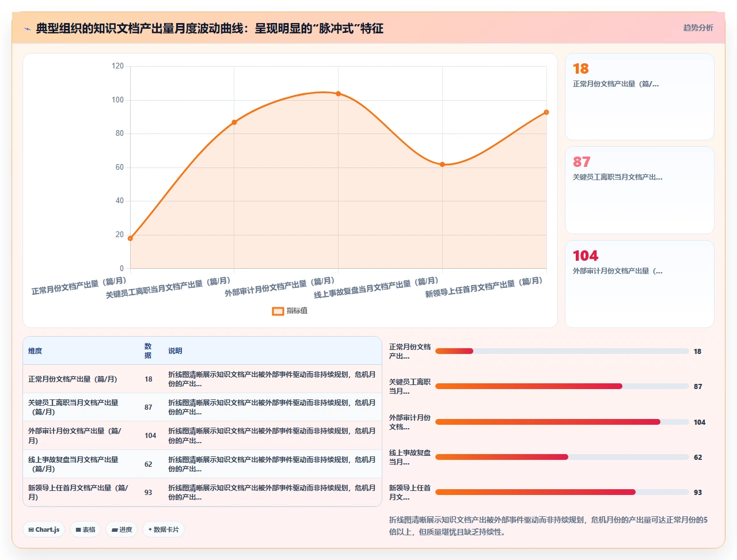This screenshot has height=560, width=737.
Task: Click the chart data point at 87
Action: tap(234, 122)
